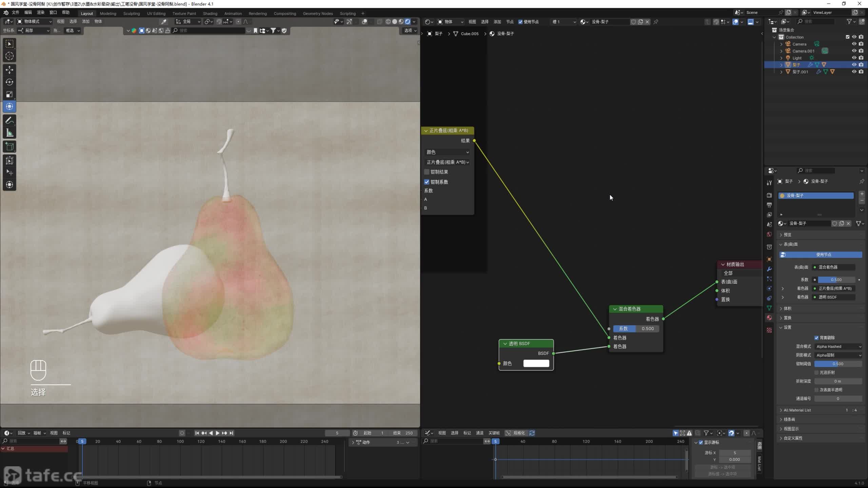Viewport: 868px width, 488px height.
Task: Expand the 体积 panel section
Action: click(788, 308)
